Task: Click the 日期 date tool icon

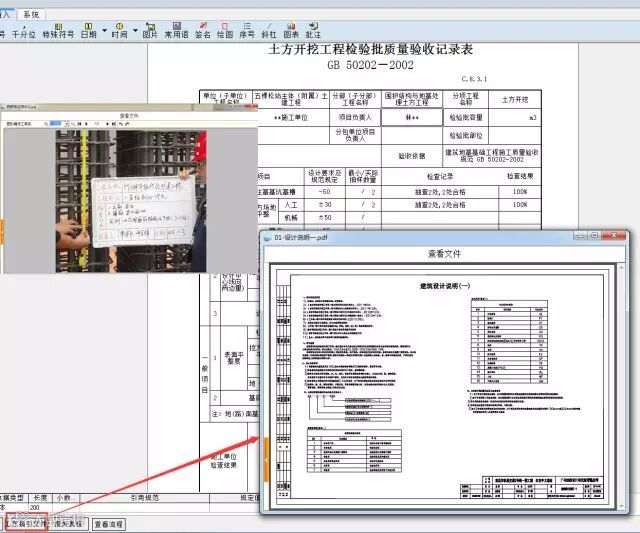Action: (x=89, y=31)
